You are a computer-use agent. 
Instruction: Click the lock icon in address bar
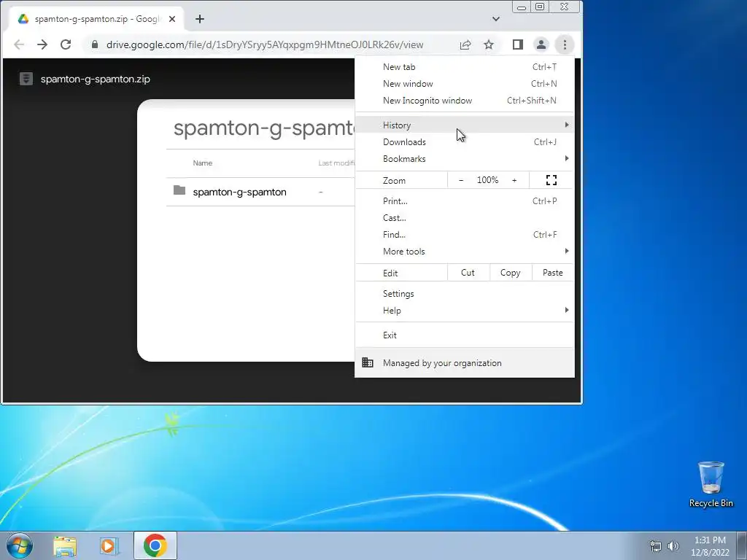click(x=94, y=44)
